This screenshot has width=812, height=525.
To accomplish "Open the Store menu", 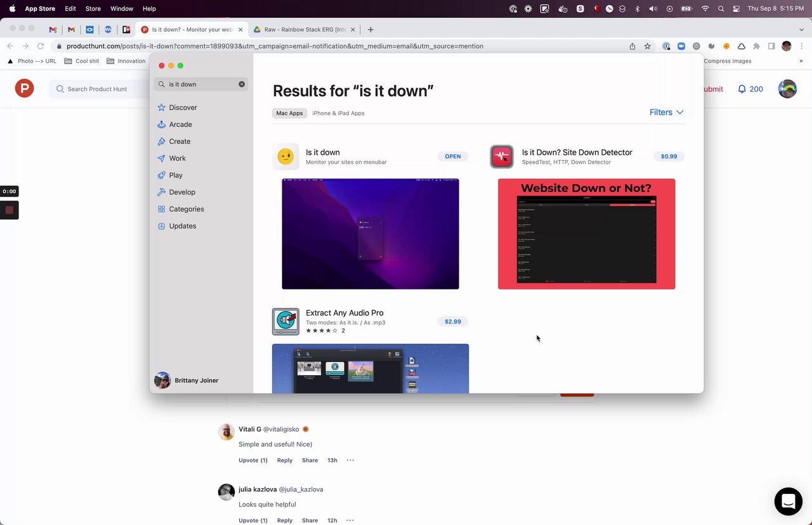I will click(x=93, y=9).
